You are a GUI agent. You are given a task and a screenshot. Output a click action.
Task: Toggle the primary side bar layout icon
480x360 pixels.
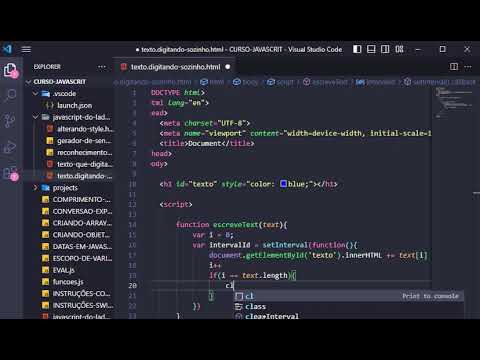tap(357, 49)
